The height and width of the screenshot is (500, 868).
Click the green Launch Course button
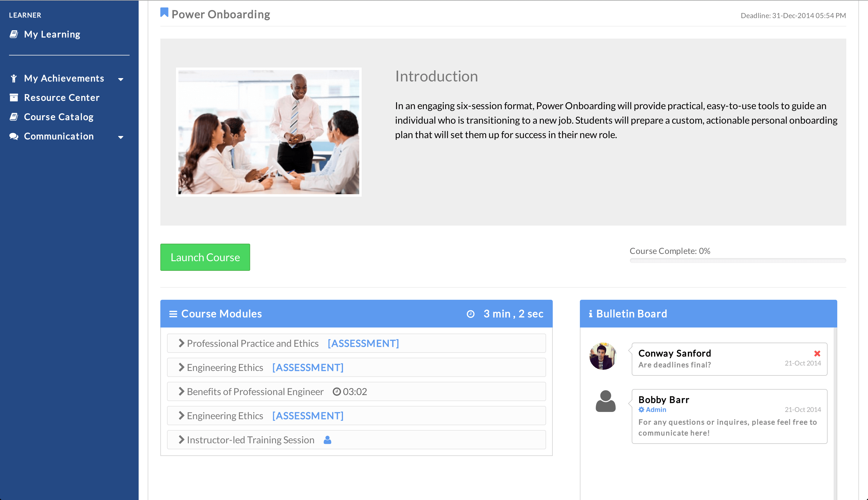click(x=205, y=257)
